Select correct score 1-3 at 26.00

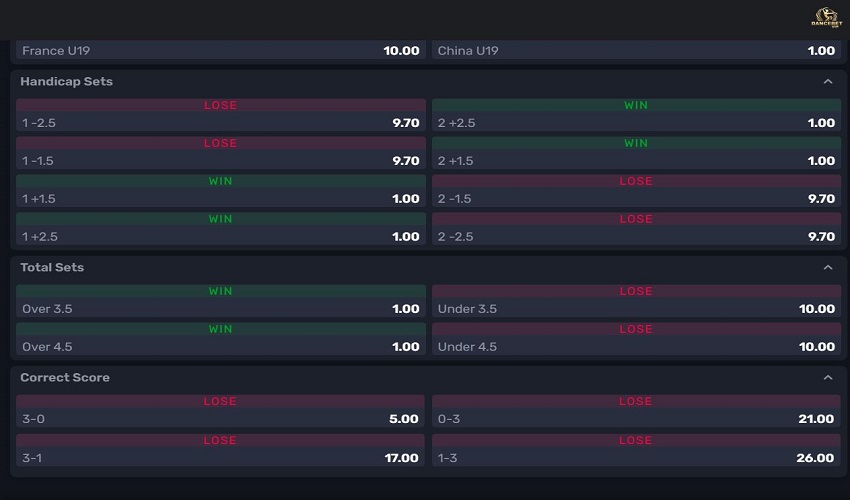[636, 457]
